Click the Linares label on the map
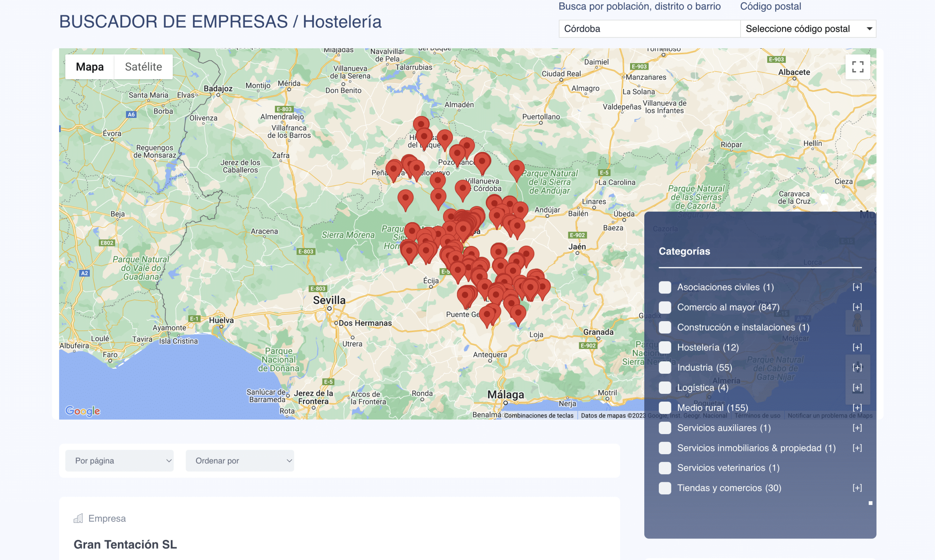Screen dimensions: 935x560 (x=594, y=201)
